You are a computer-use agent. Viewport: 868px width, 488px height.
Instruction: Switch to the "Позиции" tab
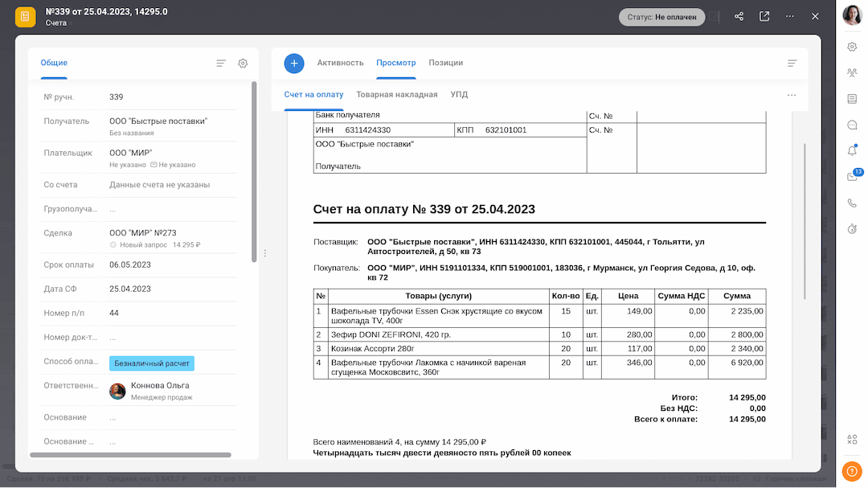[x=445, y=63]
